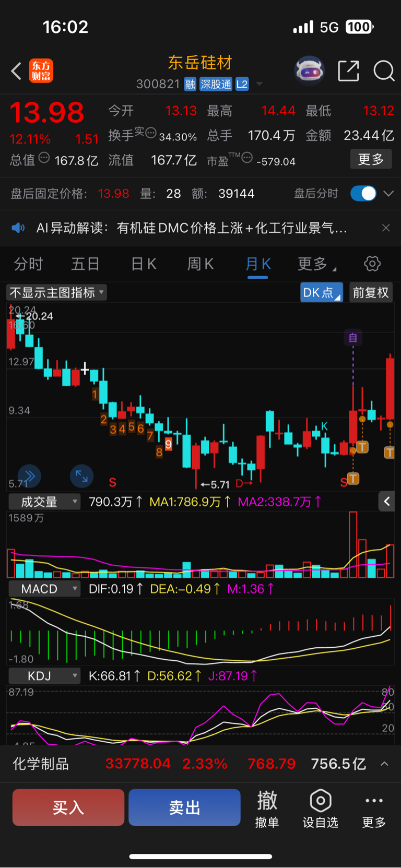Tap the current price 13.98

pyautogui.click(x=47, y=113)
